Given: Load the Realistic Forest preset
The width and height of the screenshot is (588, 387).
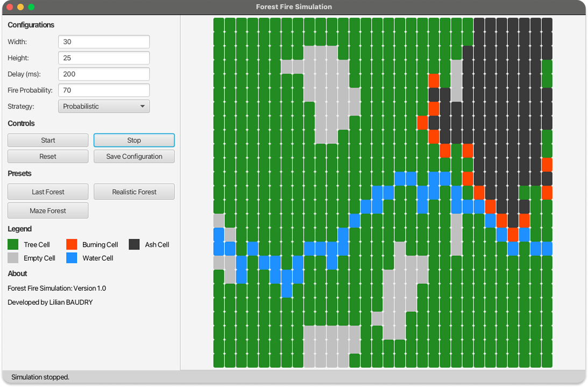Looking at the screenshot, I should (134, 192).
